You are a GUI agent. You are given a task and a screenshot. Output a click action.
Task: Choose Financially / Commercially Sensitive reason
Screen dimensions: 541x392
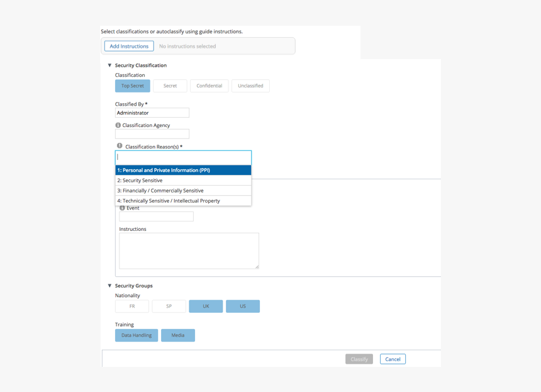point(183,191)
